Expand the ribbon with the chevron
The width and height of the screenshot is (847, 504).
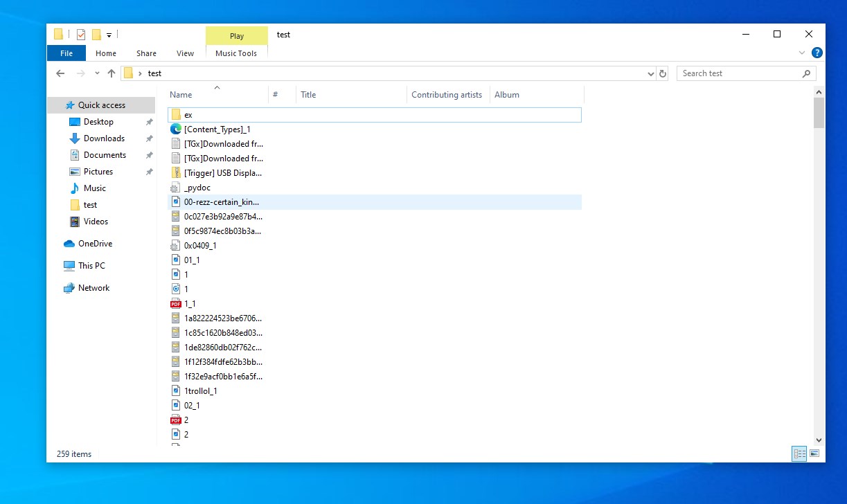coord(803,53)
